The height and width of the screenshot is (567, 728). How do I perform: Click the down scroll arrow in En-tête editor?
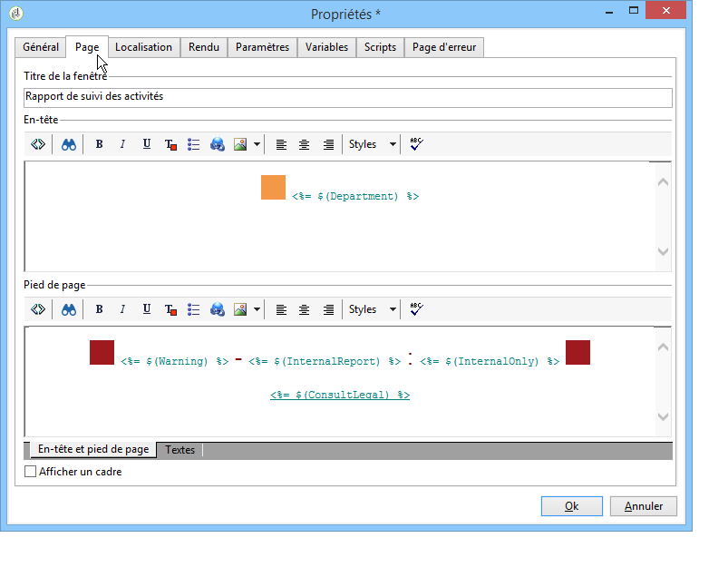click(663, 251)
